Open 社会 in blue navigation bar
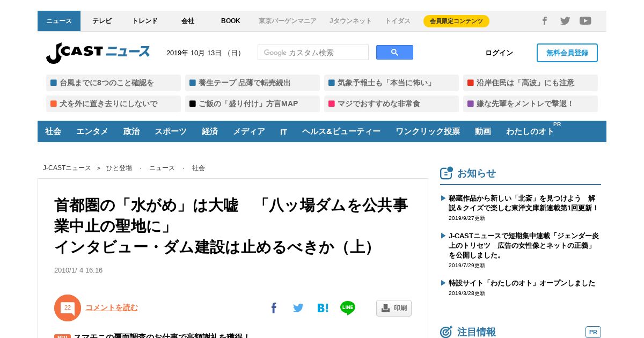 (x=53, y=131)
